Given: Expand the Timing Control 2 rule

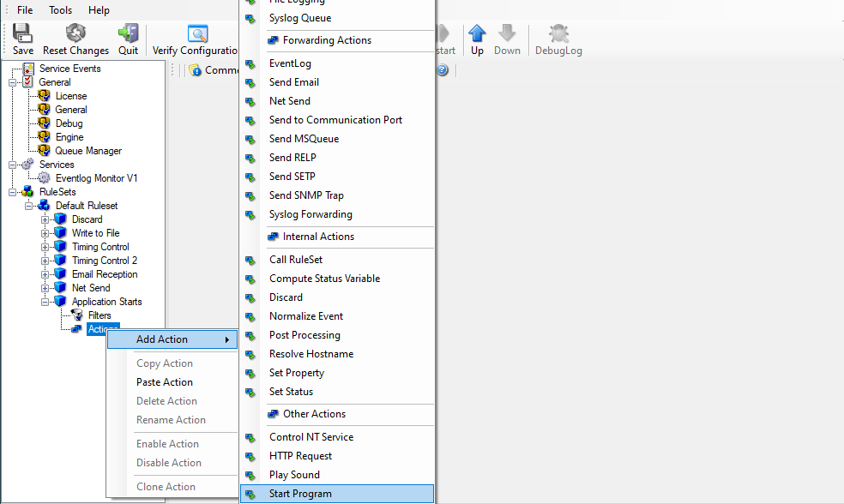Looking at the screenshot, I should click(45, 261).
